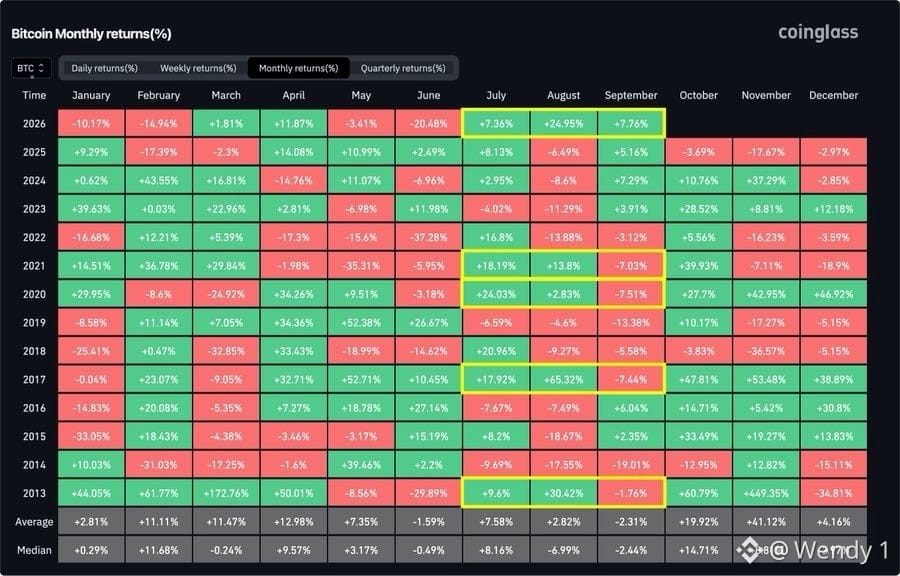The width and height of the screenshot is (900, 576).
Task: Switch to Quarterly returns(%) tab
Action: pos(403,68)
